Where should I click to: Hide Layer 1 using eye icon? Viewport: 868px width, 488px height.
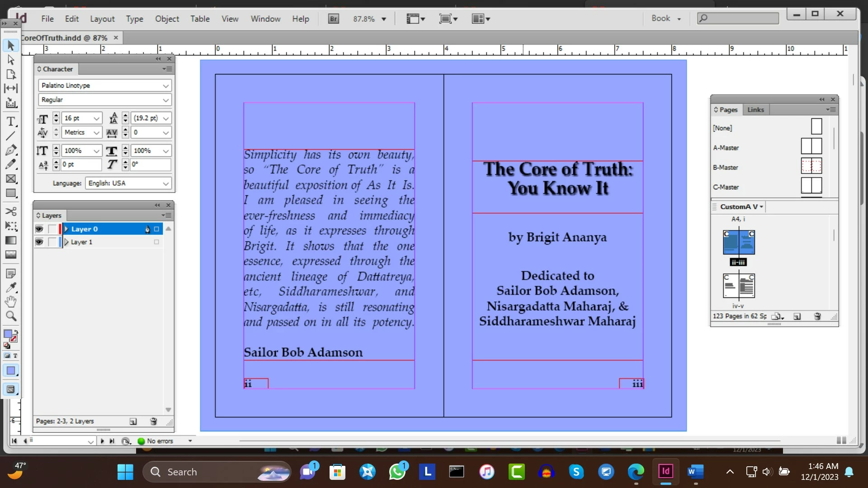[39, 242]
